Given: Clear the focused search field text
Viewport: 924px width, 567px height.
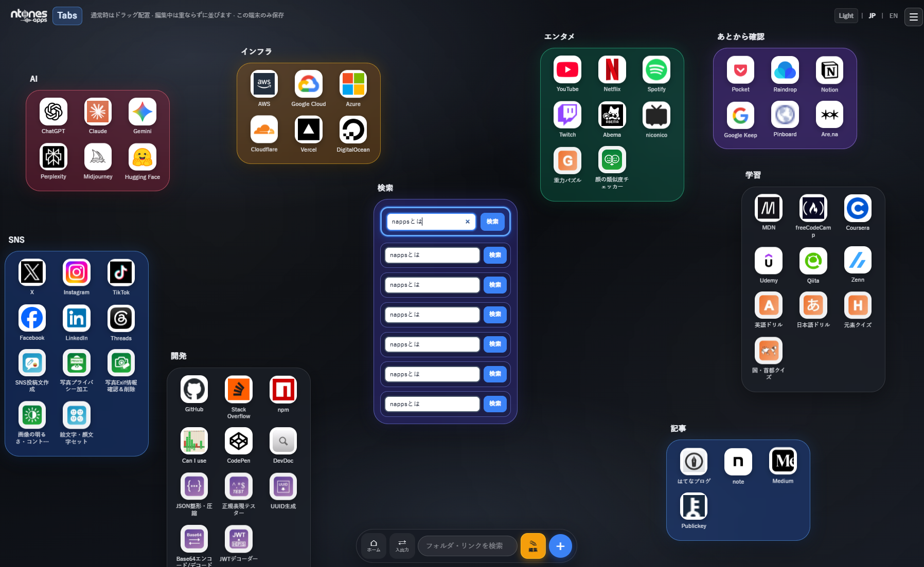Looking at the screenshot, I should point(468,222).
